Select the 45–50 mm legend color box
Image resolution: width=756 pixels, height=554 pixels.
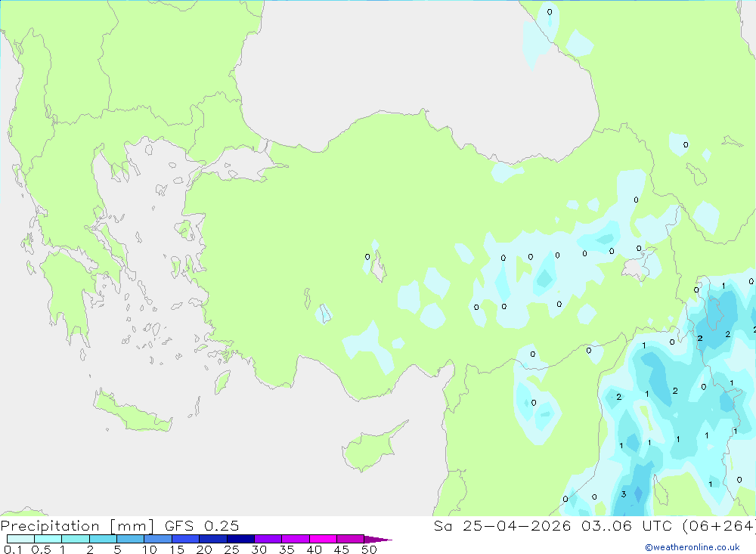coord(350,539)
